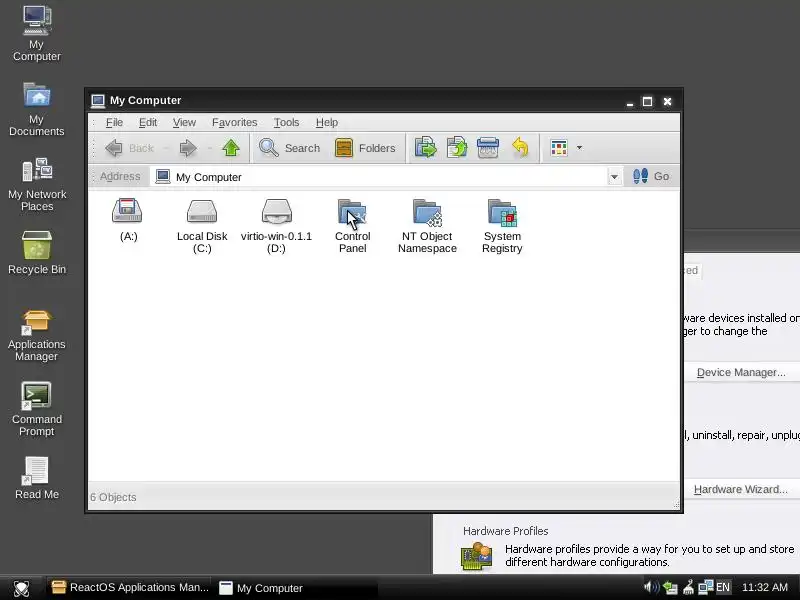Go up one level with green arrow
Screen dimensions: 800x600
point(231,148)
